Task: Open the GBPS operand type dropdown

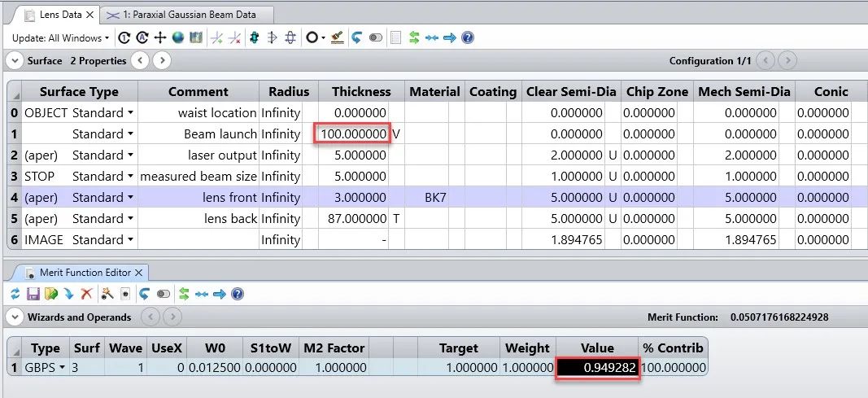Action: click(x=62, y=368)
